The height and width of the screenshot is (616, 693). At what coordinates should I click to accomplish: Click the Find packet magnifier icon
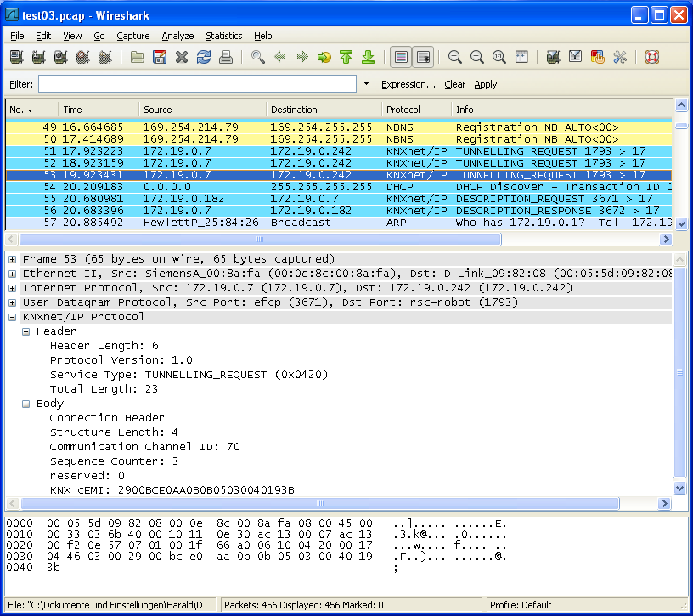coord(257,57)
